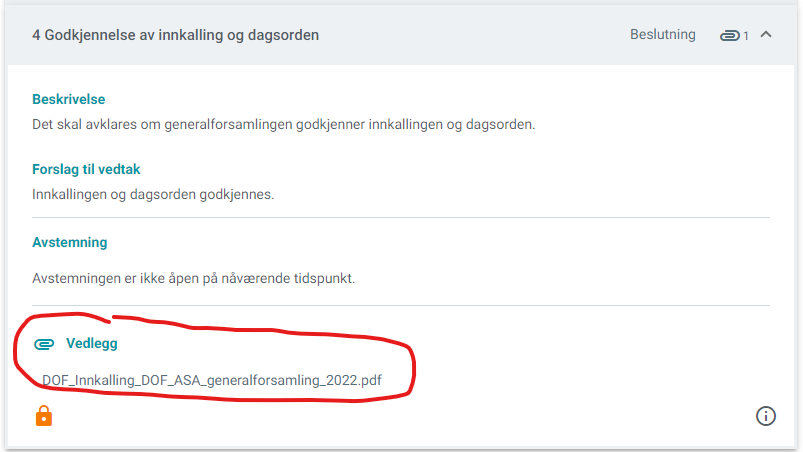Click the divider line above Avstemning
Image resolution: width=803 pixels, height=452 pixels.
pyautogui.click(x=401, y=218)
